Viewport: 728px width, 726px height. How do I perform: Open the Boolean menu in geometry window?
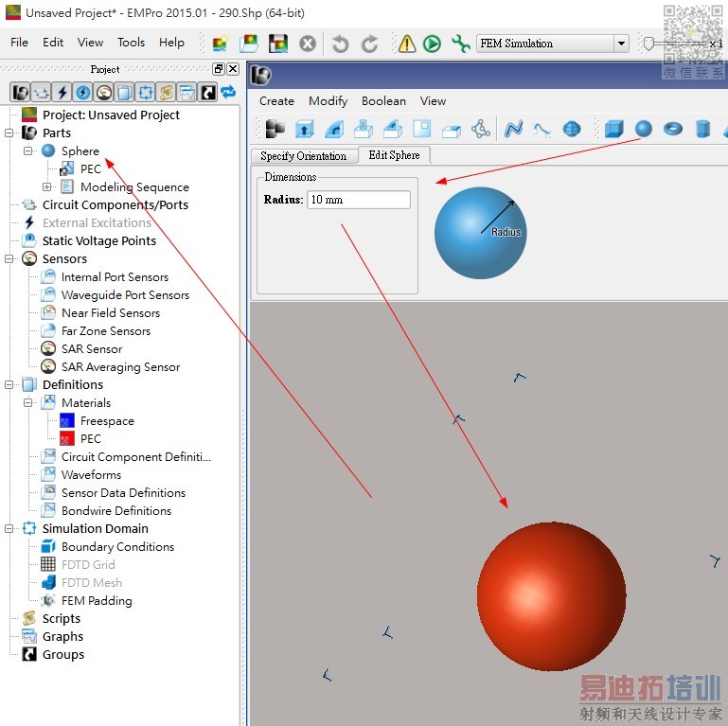click(383, 100)
